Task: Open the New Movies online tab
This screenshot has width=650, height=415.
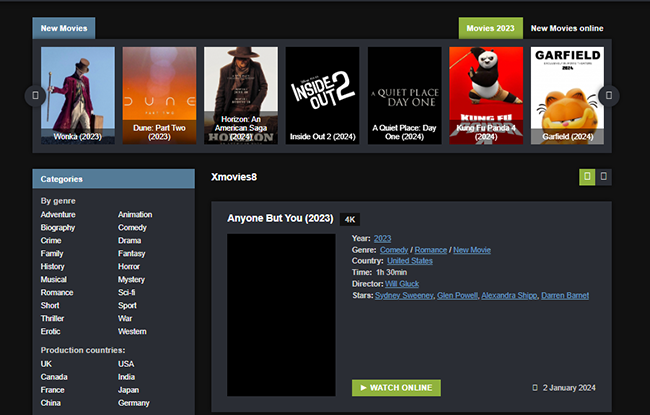Action: click(567, 28)
